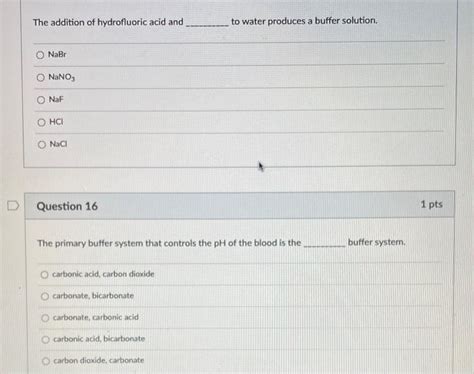Choose the NaNO3 answer option
This screenshot has width=474, height=374.
tap(41, 77)
